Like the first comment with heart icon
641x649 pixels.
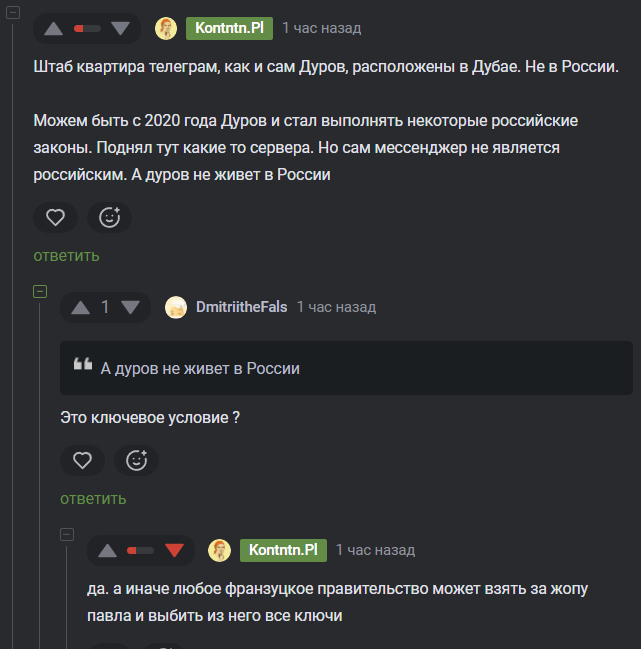click(55, 217)
